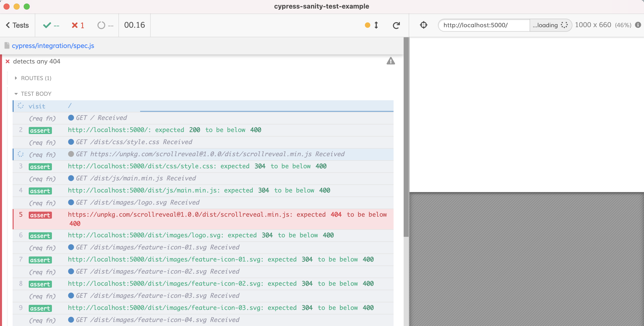Select assert 2 for localhost:5000/ expected 200
Screen dimensions: 644x326
click(x=203, y=130)
